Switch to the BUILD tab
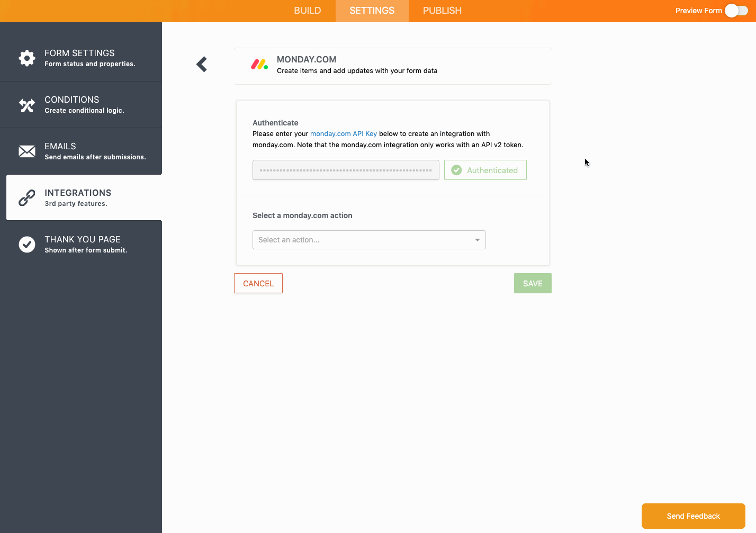This screenshot has height=533, width=756. tap(308, 11)
